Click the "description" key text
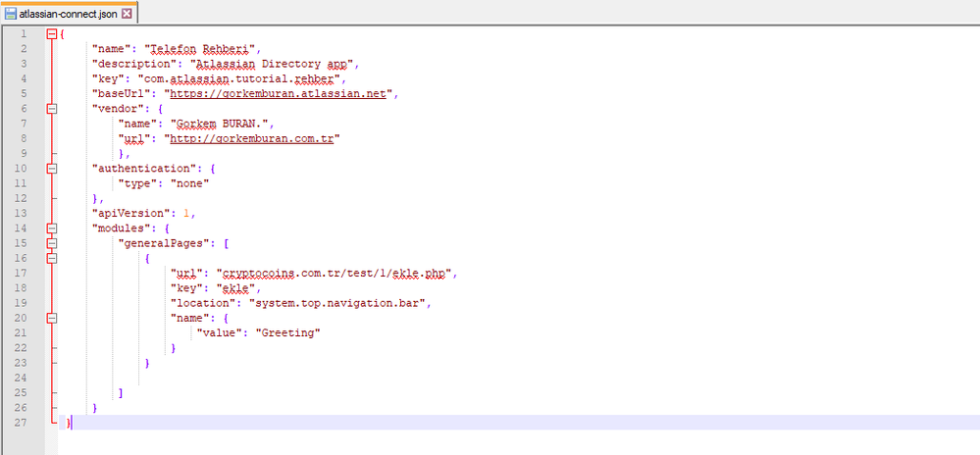980x455 pixels. (x=133, y=64)
